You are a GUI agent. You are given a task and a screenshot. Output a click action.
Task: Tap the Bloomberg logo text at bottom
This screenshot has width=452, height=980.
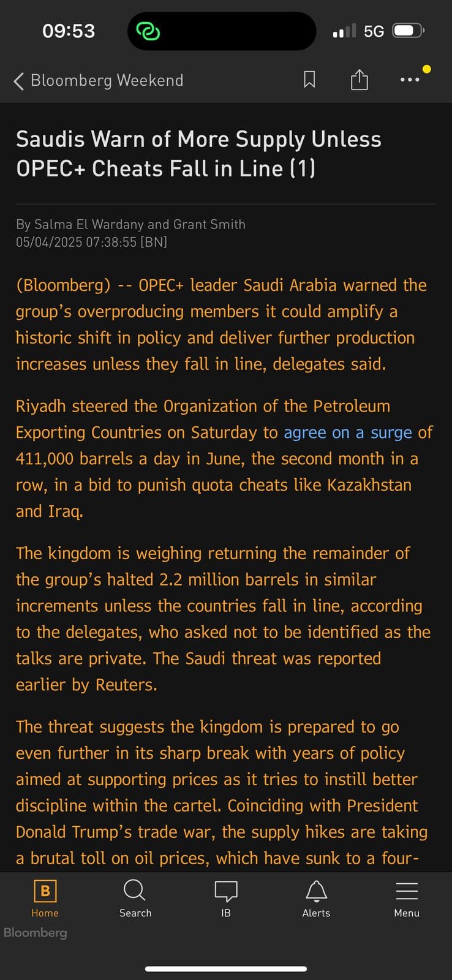click(36, 932)
